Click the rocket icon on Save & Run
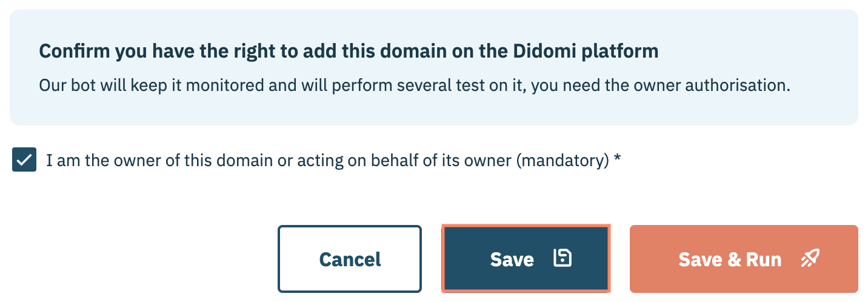The image size is (868, 302). click(810, 259)
